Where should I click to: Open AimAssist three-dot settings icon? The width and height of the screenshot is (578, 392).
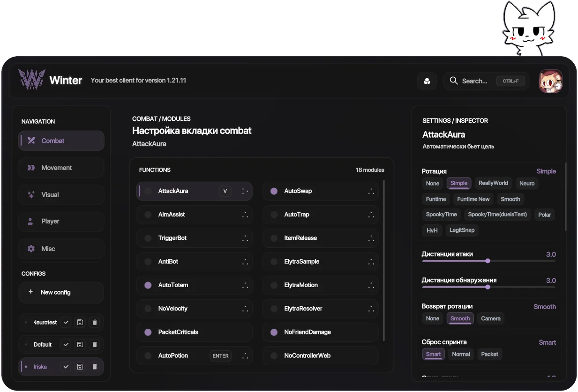[245, 214]
